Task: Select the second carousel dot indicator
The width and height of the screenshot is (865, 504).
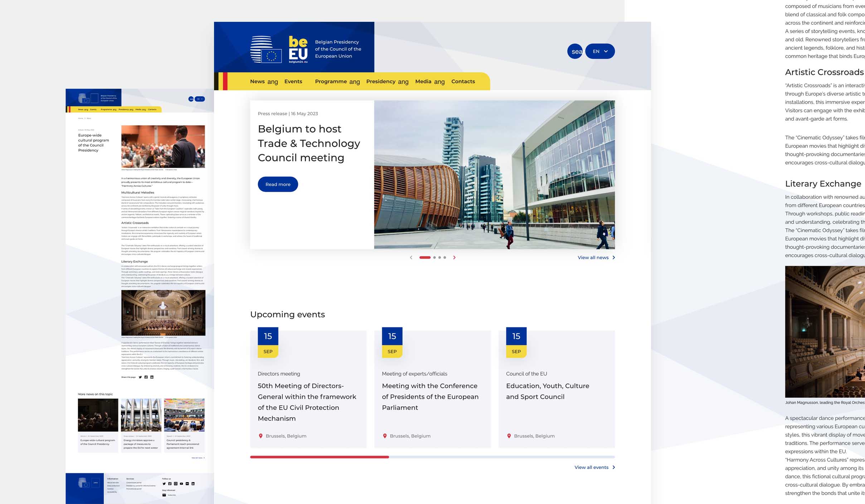Action: (x=434, y=258)
